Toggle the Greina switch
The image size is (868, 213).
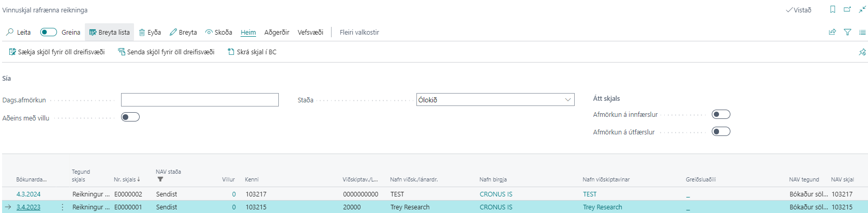click(49, 32)
